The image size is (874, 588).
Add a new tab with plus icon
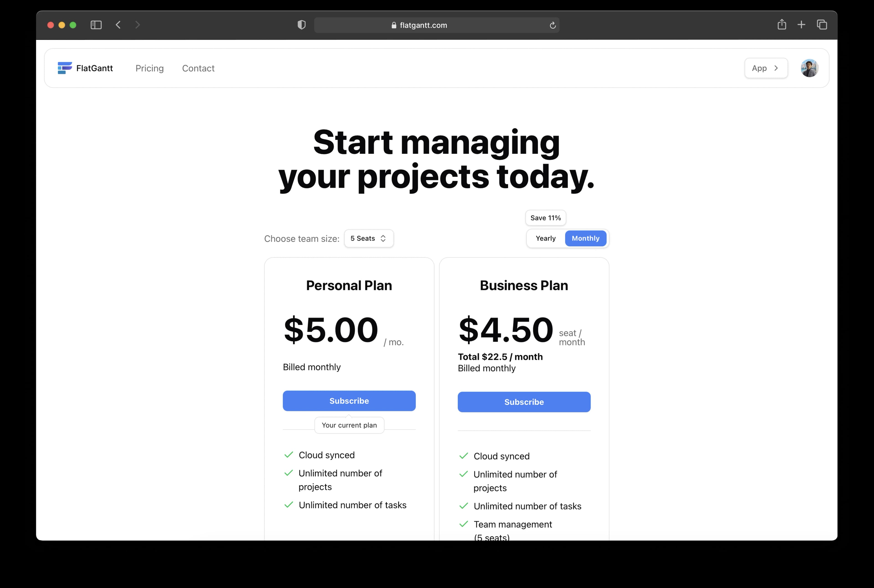click(801, 25)
